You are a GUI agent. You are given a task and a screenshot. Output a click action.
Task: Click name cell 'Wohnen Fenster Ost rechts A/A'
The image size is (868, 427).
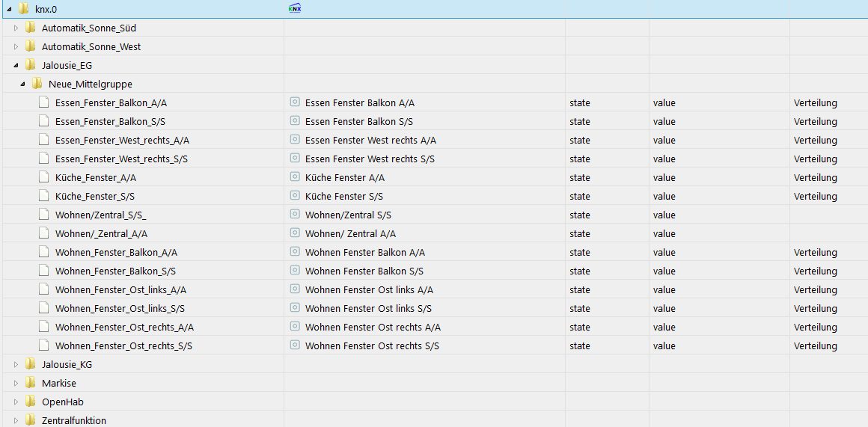point(373,328)
